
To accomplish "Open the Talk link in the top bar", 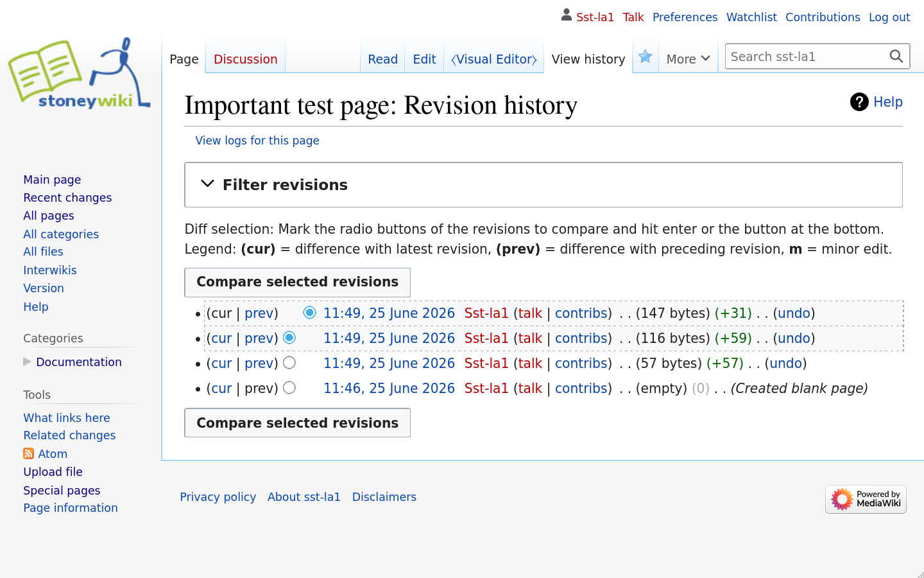I will [x=633, y=17].
